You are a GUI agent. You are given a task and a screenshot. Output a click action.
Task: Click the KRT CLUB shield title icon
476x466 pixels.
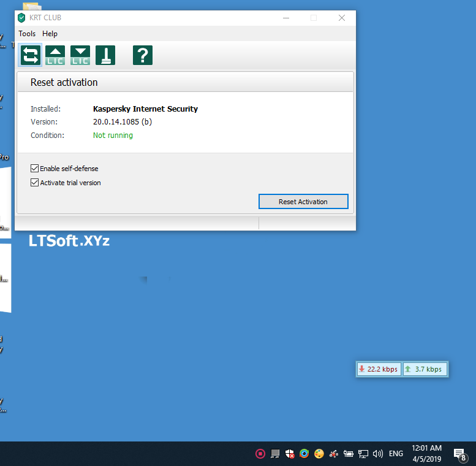[x=21, y=18]
